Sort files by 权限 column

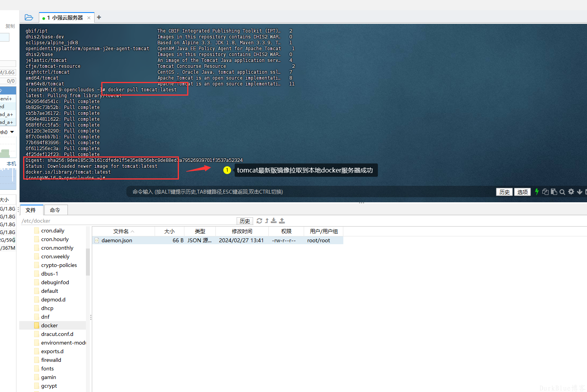click(x=286, y=231)
